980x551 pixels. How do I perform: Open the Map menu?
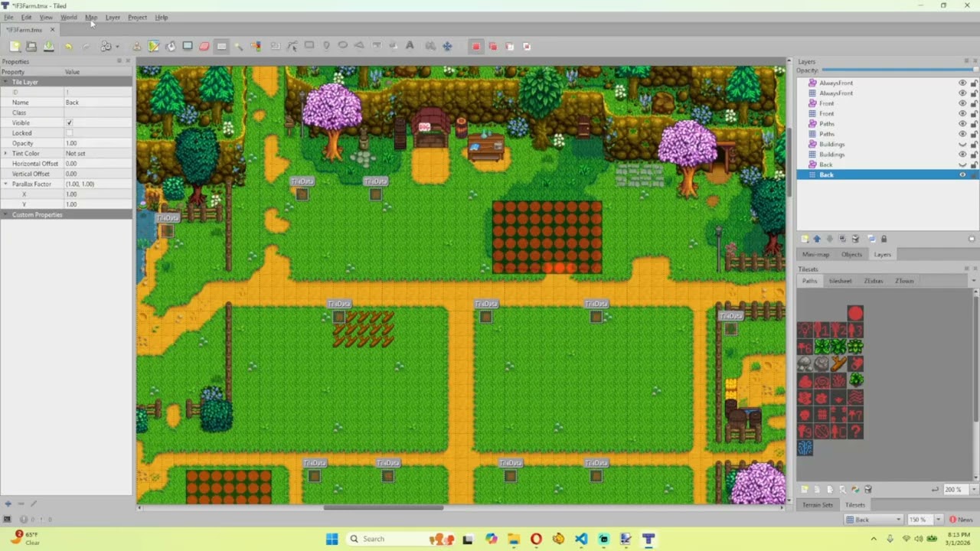[91, 17]
